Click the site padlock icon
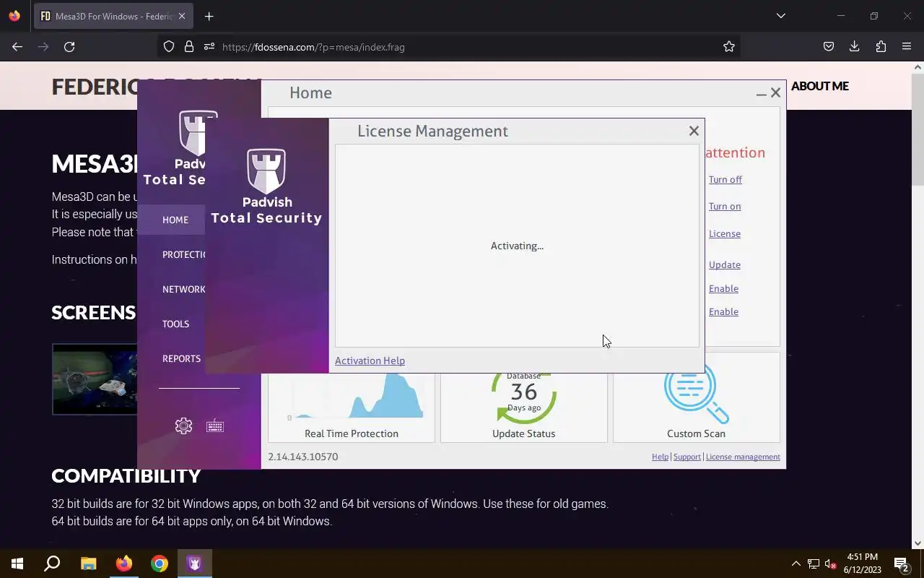Image resolution: width=924 pixels, height=578 pixels. pos(189,46)
